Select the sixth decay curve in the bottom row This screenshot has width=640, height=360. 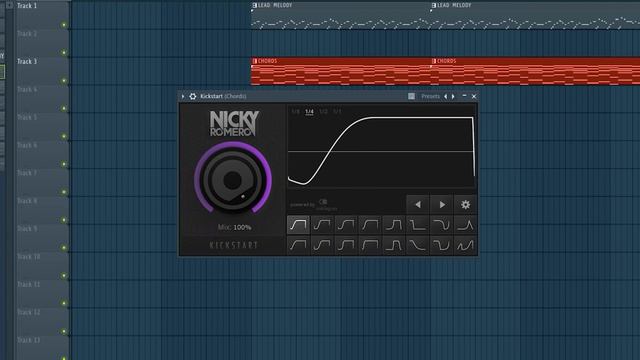(418, 245)
